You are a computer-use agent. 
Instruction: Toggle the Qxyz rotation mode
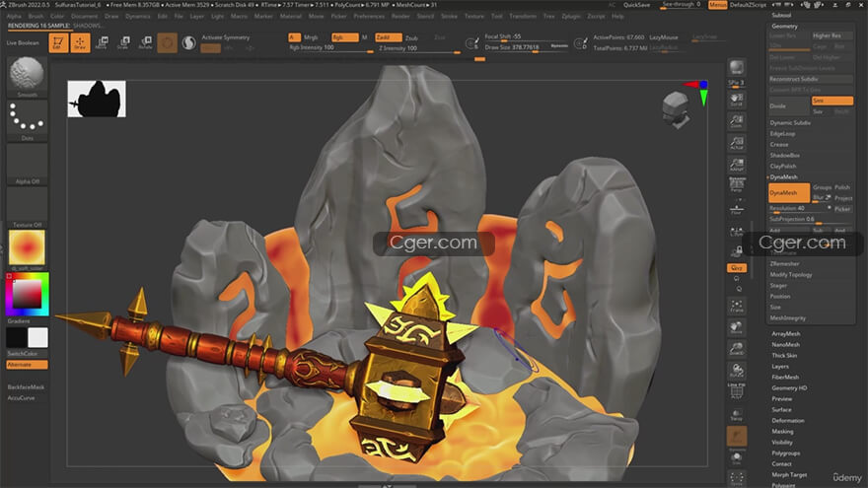[x=736, y=268]
